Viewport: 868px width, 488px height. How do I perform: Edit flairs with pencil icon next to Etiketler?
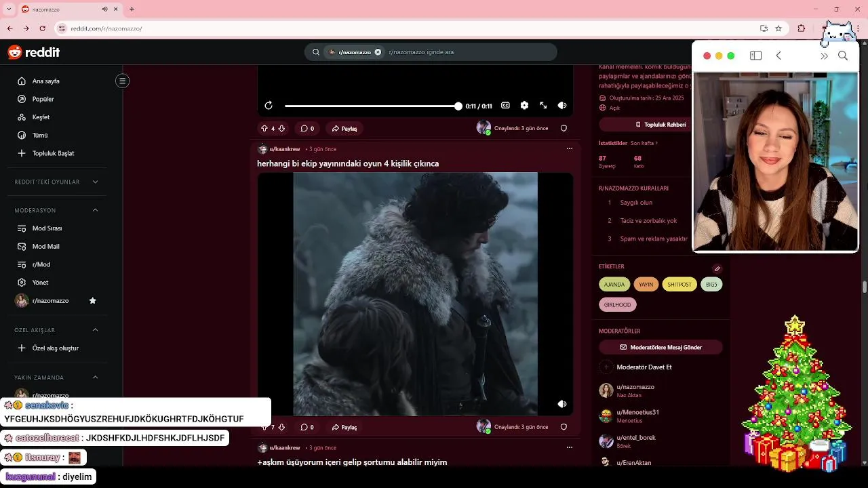[x=717, y=269]
